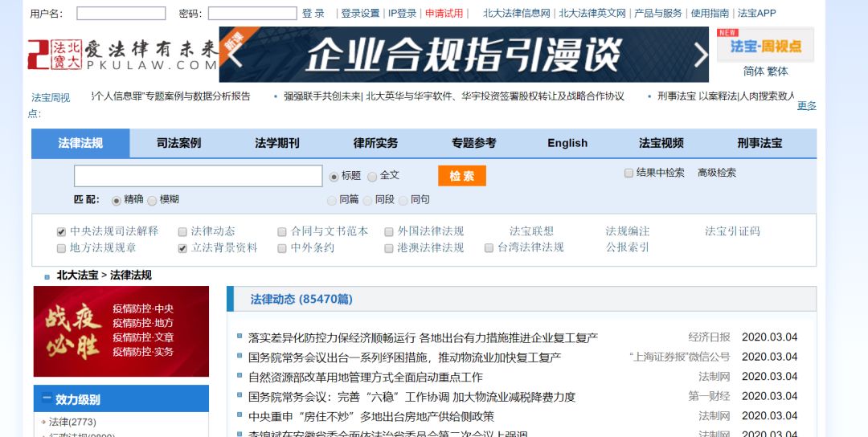
Task: Collapse the 效力级别 panel
Action: tap(47, 398)
